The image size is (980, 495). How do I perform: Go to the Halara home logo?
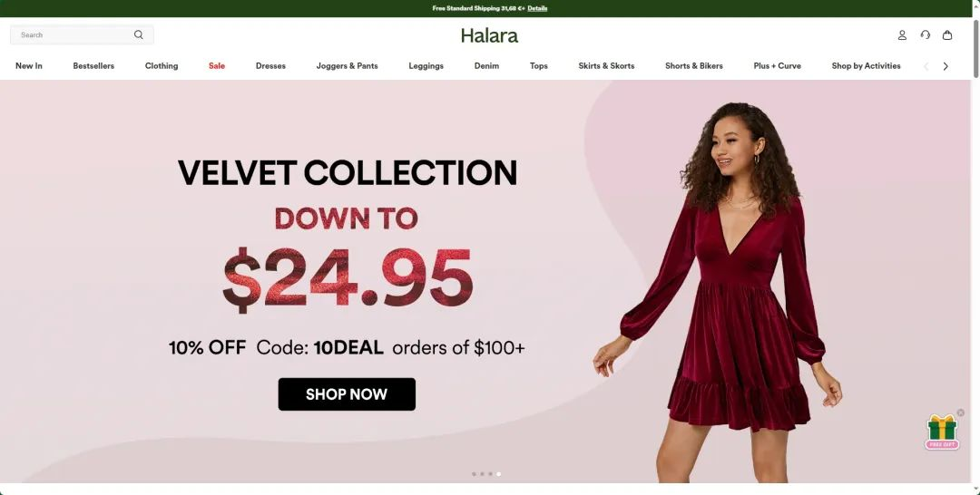click(x=489, y=35)
